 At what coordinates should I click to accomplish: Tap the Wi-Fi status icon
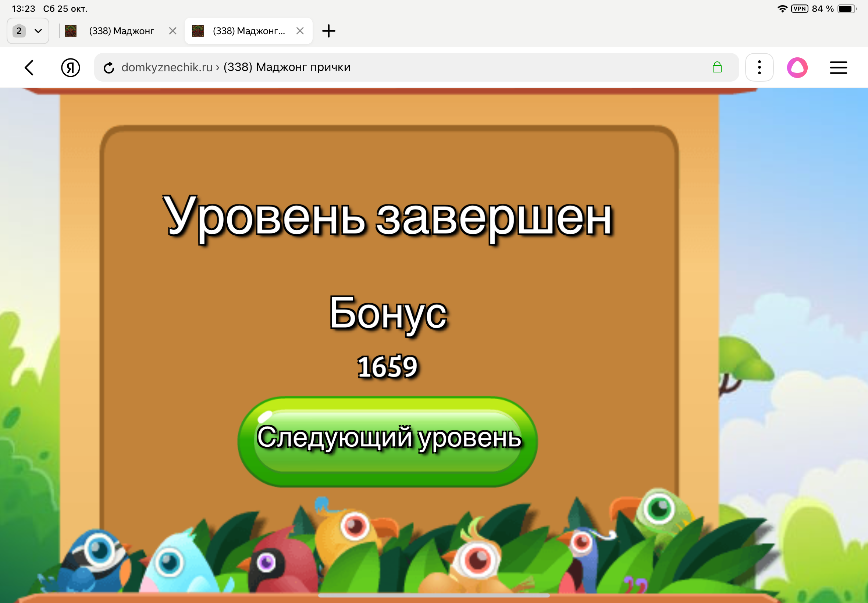click(x=782, y=9)
